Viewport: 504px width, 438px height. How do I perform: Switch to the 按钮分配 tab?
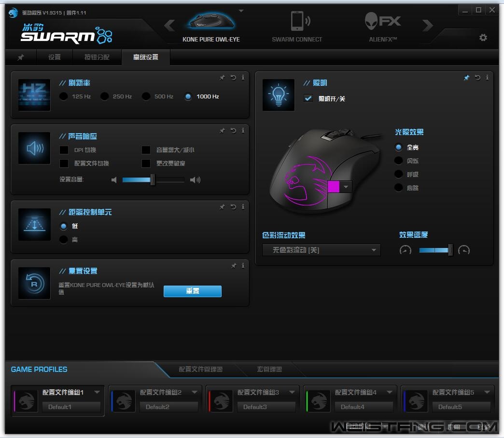[x=97, y=57]
